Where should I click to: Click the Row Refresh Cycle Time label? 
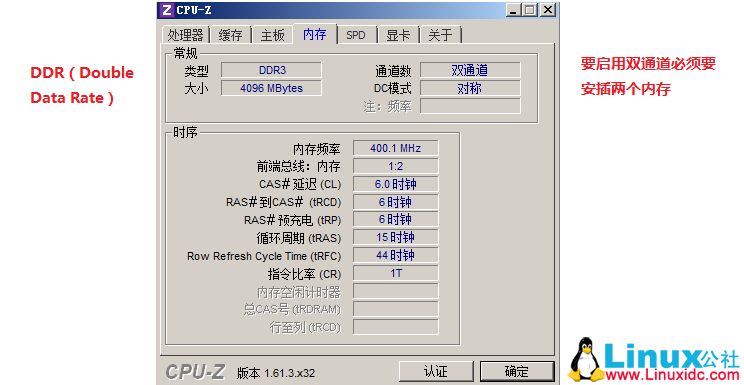[x=264, y=256]
